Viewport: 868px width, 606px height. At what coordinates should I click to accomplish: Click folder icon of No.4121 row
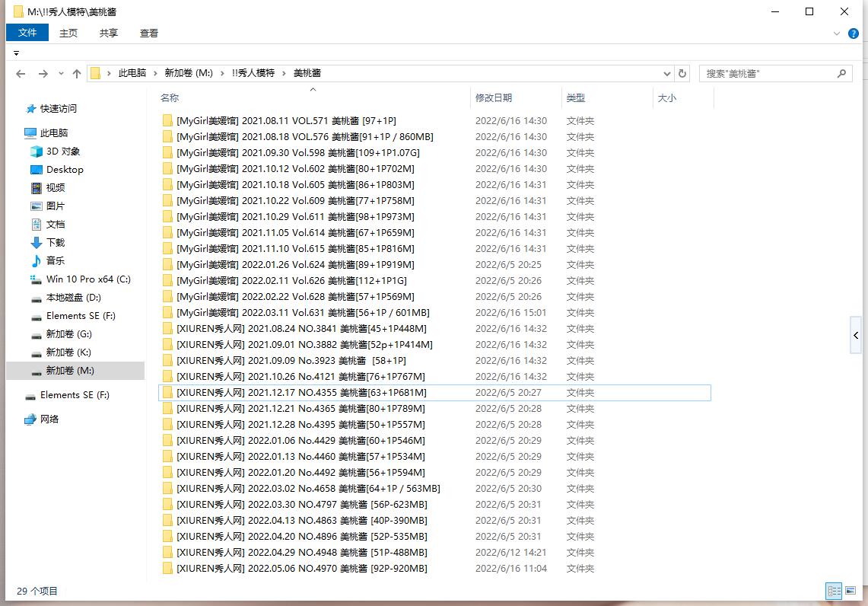[167, 377]
